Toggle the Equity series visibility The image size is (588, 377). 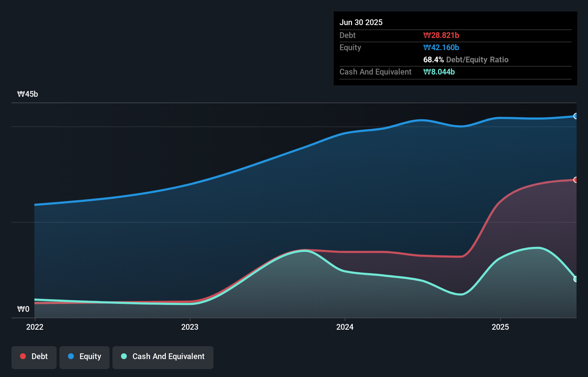pyautogui.click(x=84, y=356)
